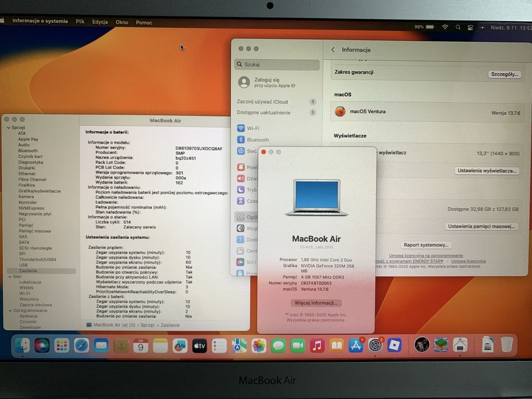Open Calendar icon in the Dock
This screenshot has height=399, width=532.
[x=140, y=346]
